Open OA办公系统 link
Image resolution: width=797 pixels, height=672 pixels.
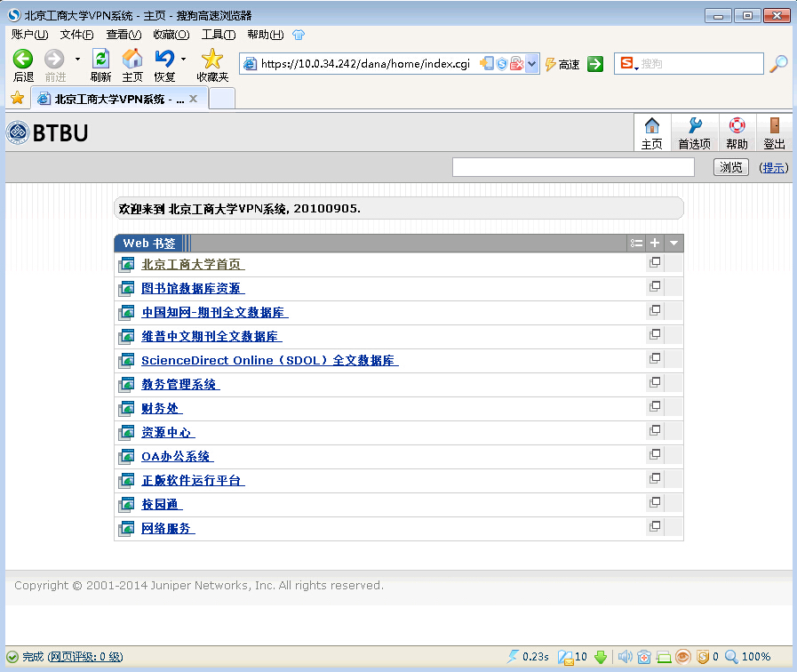point(177,457)
